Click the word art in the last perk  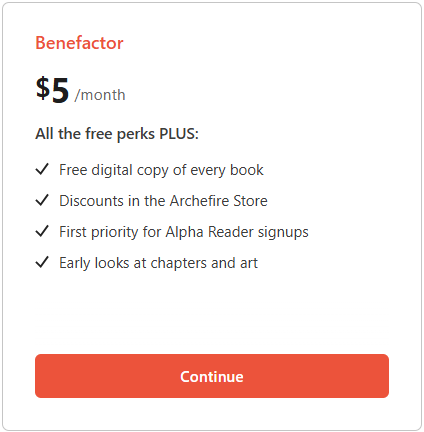[249, 263]
